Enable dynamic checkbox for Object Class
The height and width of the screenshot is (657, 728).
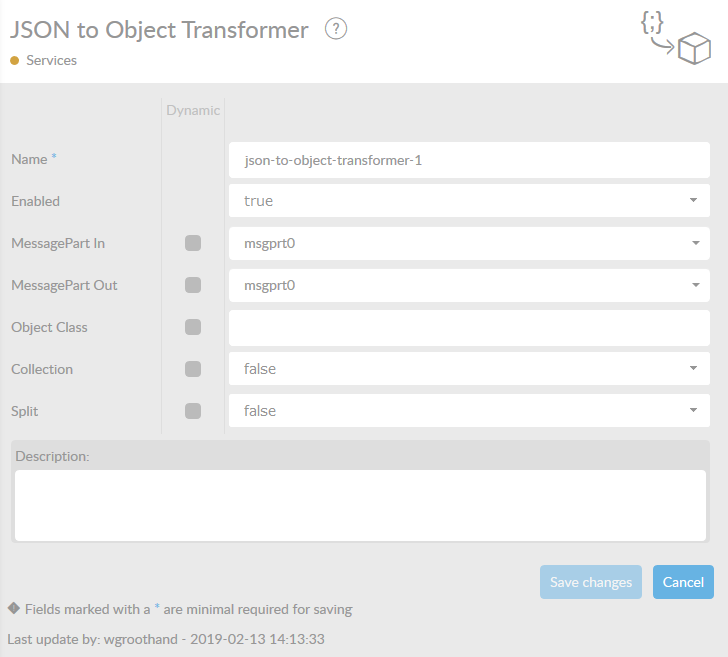pyautogui.click(x=193, y=327)
